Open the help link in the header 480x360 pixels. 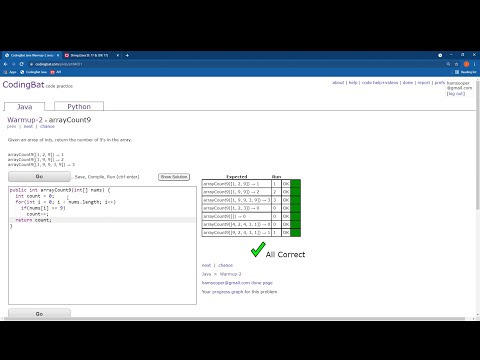[x=353, y=83]
